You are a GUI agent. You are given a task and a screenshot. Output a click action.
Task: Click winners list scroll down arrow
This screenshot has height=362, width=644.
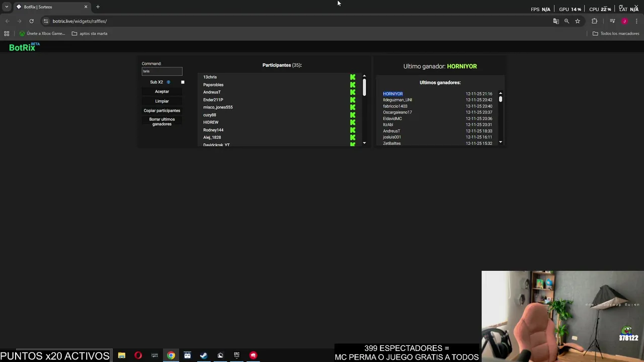pos(501,142)
